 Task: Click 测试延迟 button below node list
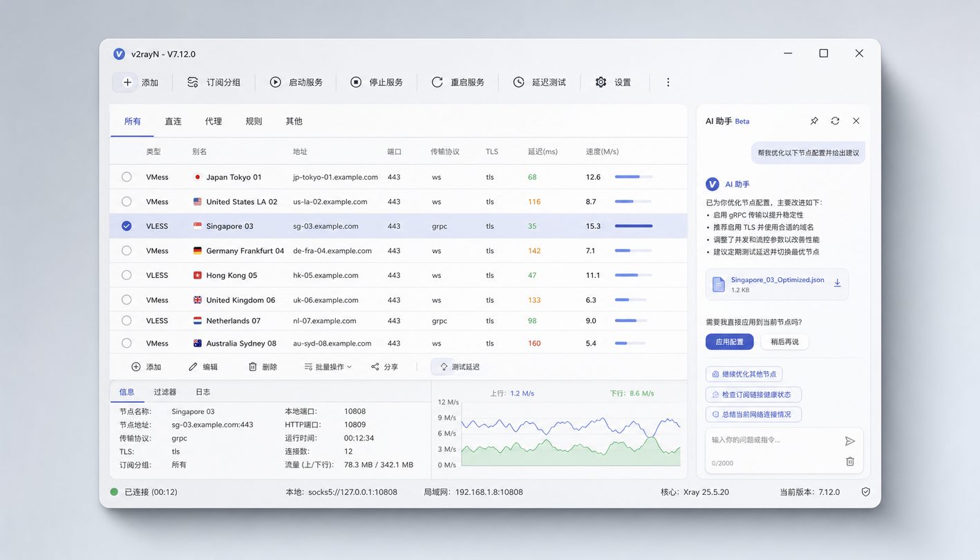pos(460,366)
